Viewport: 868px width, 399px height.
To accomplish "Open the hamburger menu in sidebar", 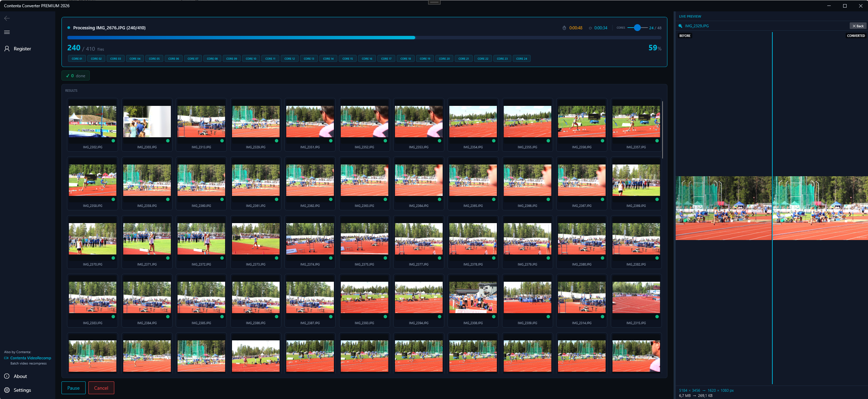I will pyautogui.click(x=7, y=32).
